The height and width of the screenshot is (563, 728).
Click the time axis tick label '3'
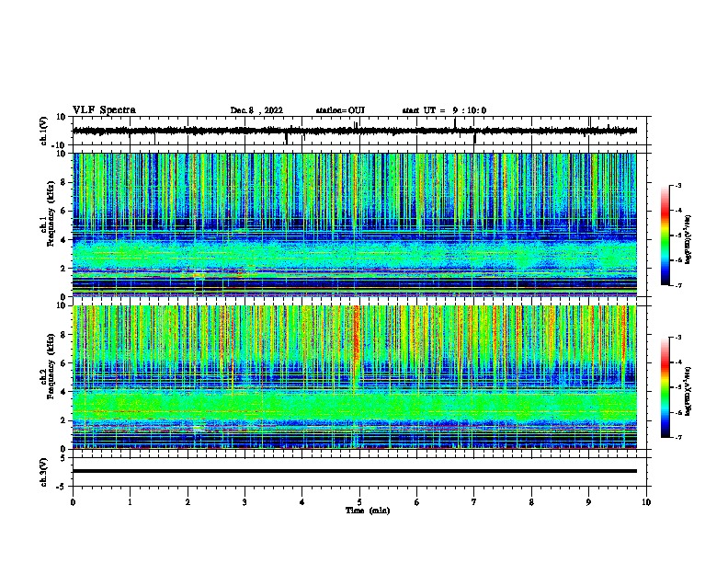pyautogui.click(x=245, y=502)
